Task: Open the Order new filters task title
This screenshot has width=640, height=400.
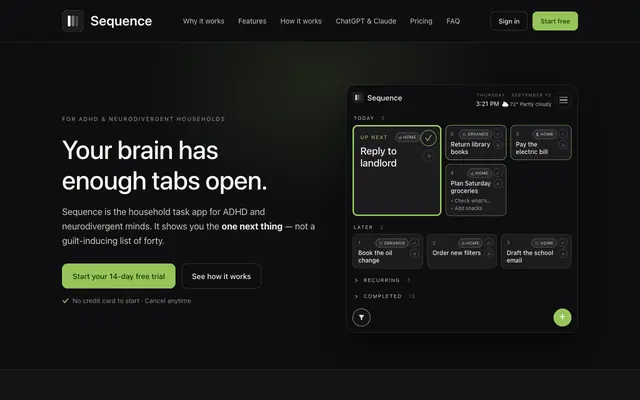Action: (456, 253)
